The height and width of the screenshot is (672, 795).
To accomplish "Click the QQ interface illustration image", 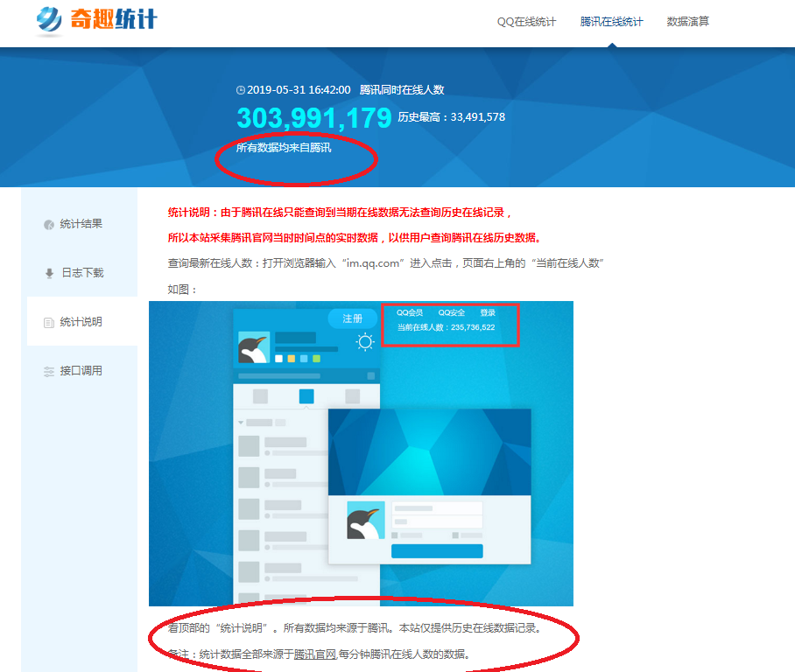I will (x=361, y=453).
